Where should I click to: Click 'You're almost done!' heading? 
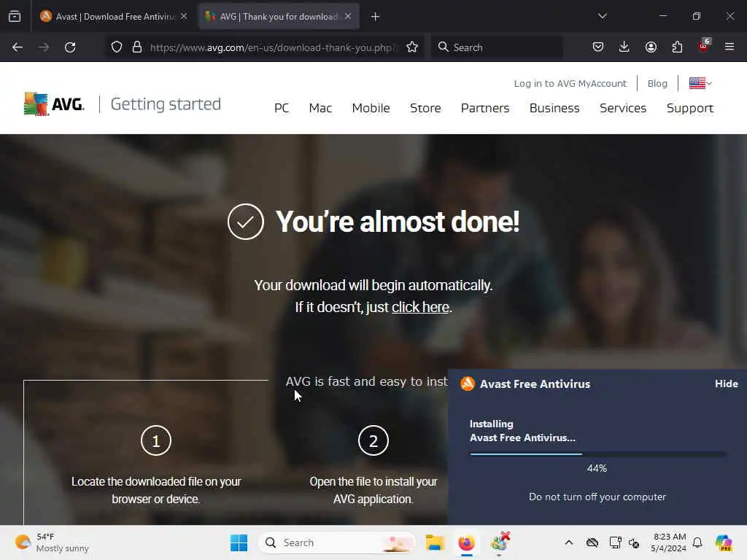pos(398,222)
